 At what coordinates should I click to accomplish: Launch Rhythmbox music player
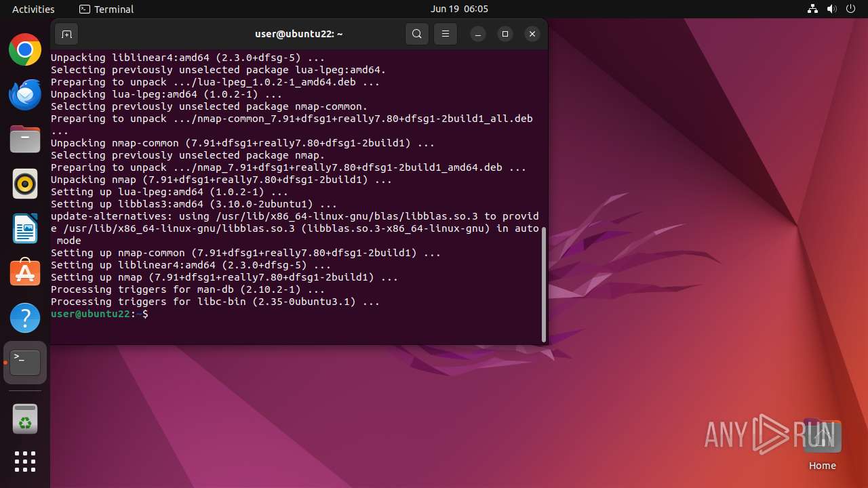click(x=25, y=184)
